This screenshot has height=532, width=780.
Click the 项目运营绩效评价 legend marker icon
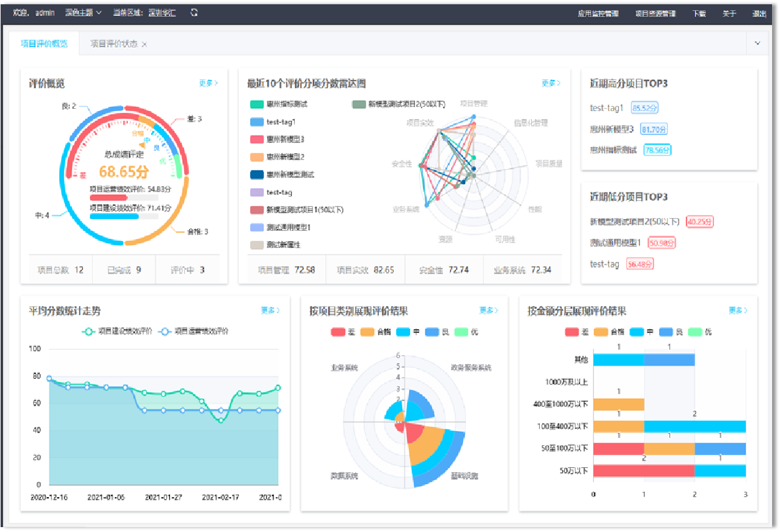coord(164,332)
